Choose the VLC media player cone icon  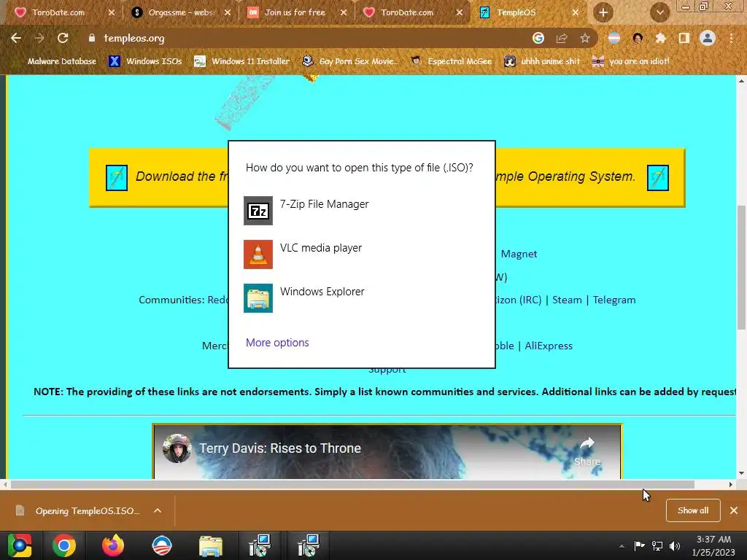[258, 254]
